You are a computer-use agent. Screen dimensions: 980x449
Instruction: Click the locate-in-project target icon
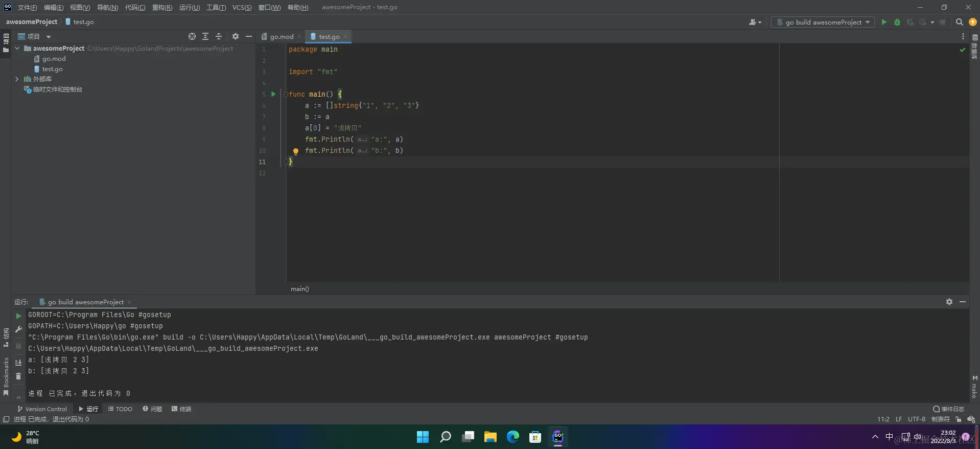192,36
